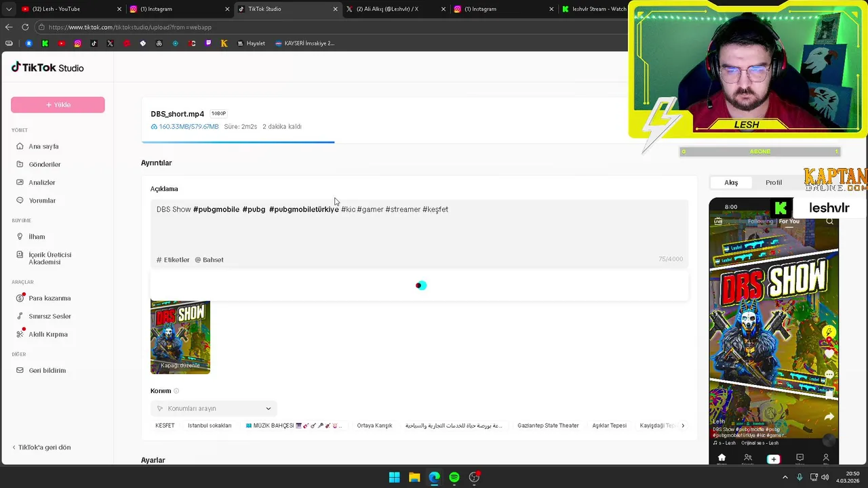Click the taskbar clock showing 20:50

pos(847,477)
